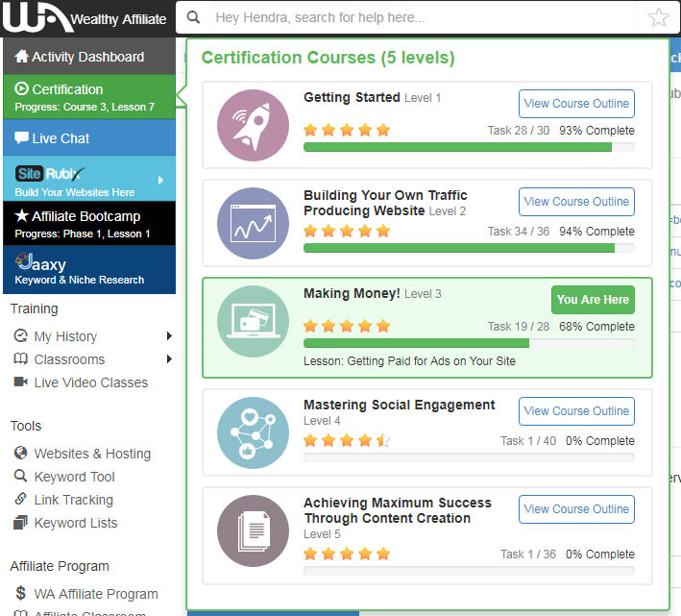Open the Link Tracking link

pos(74,500)
